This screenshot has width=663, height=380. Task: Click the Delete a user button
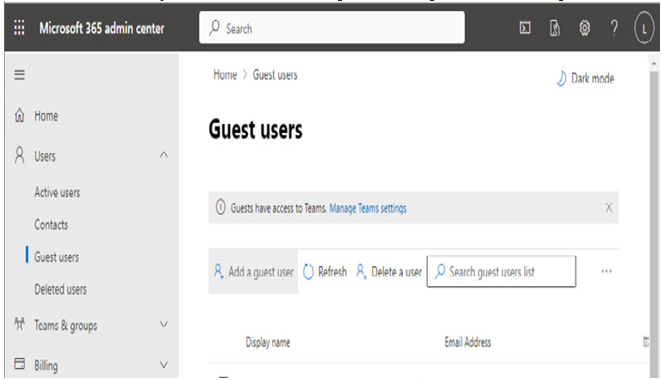click(389, 271)
